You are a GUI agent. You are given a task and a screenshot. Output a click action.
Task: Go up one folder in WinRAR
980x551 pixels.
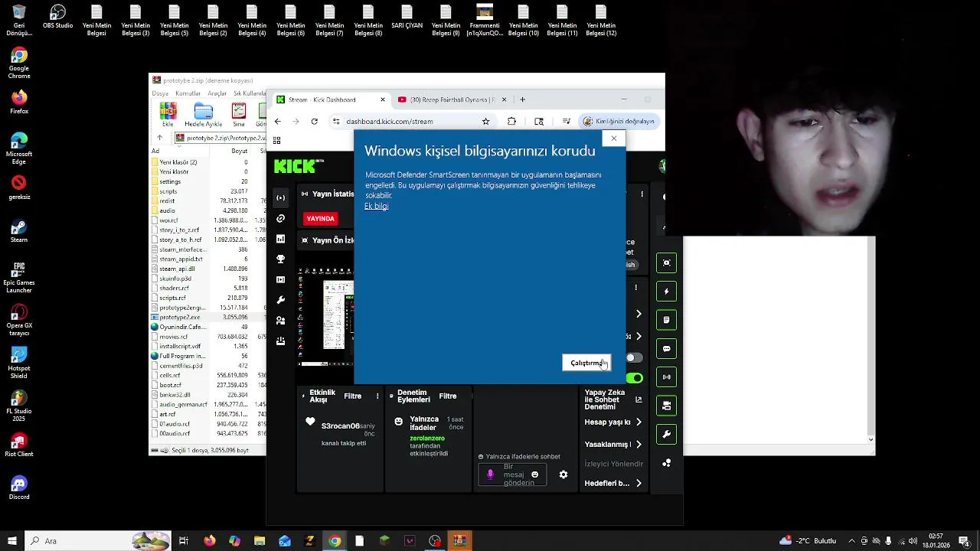159,138
